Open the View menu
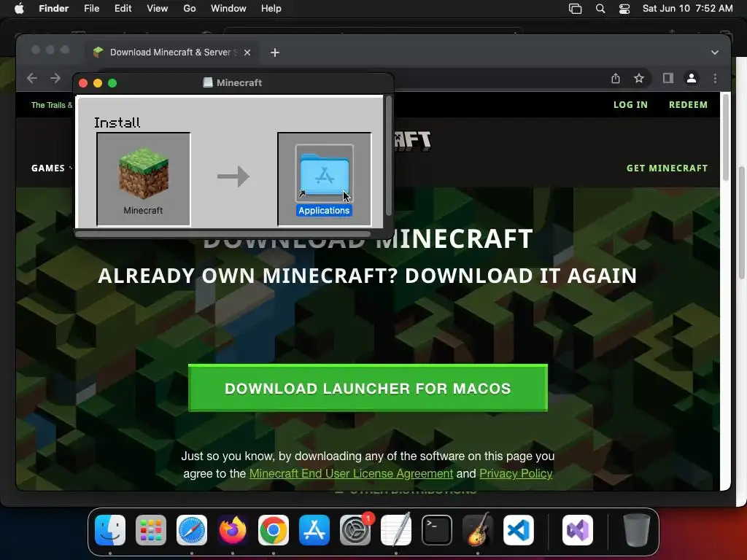The image size is (747, 560). (158, 9)
